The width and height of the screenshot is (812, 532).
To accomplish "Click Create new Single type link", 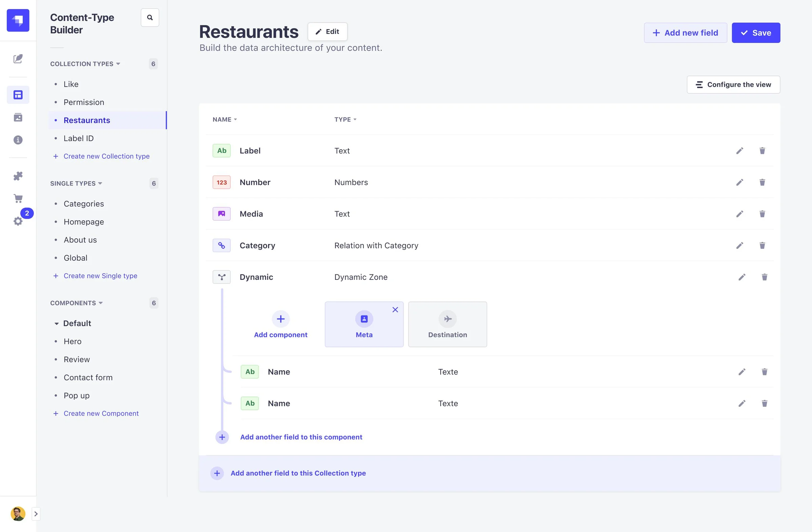I will pyautogui.click(x=95, y=276).
